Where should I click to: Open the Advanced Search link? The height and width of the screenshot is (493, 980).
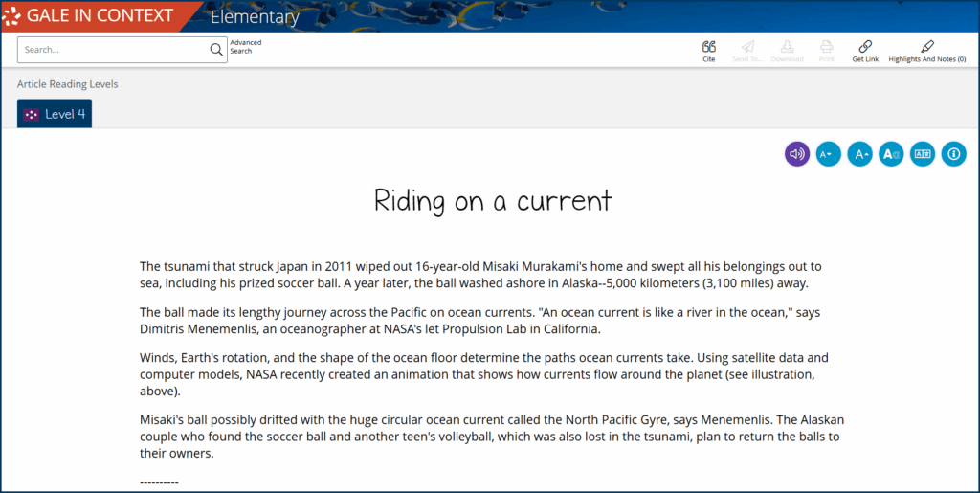[245, 47]
